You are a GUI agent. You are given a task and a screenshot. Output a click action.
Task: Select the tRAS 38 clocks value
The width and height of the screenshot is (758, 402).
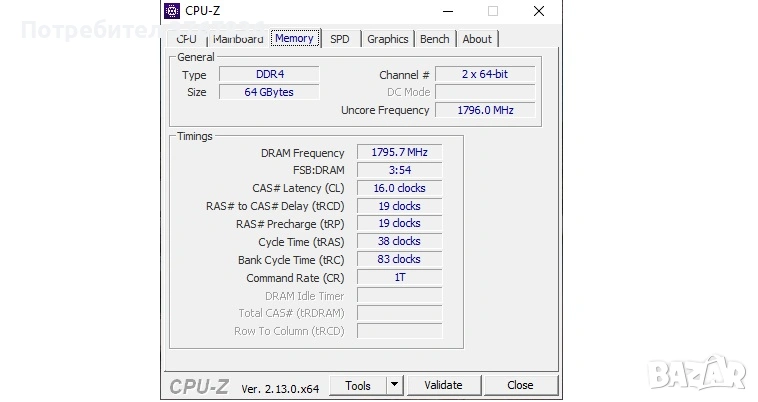click(x=399, y=241)
